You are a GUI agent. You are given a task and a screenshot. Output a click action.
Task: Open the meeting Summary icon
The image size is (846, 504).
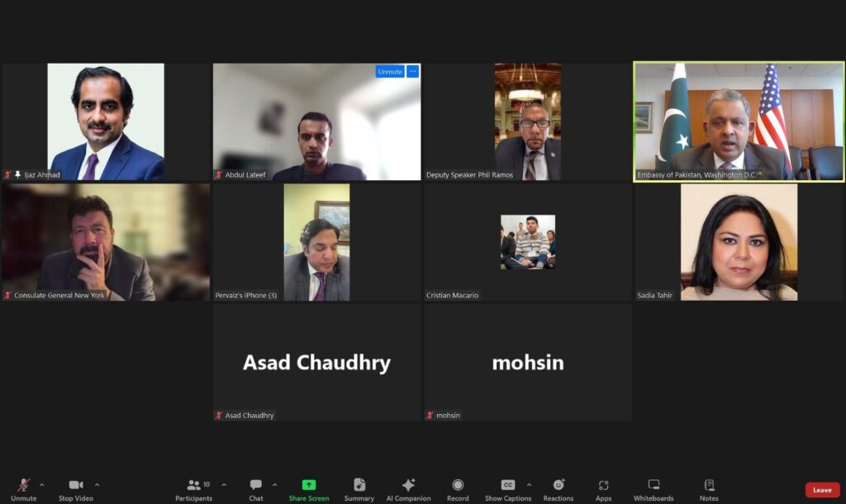tap(359, 484)
